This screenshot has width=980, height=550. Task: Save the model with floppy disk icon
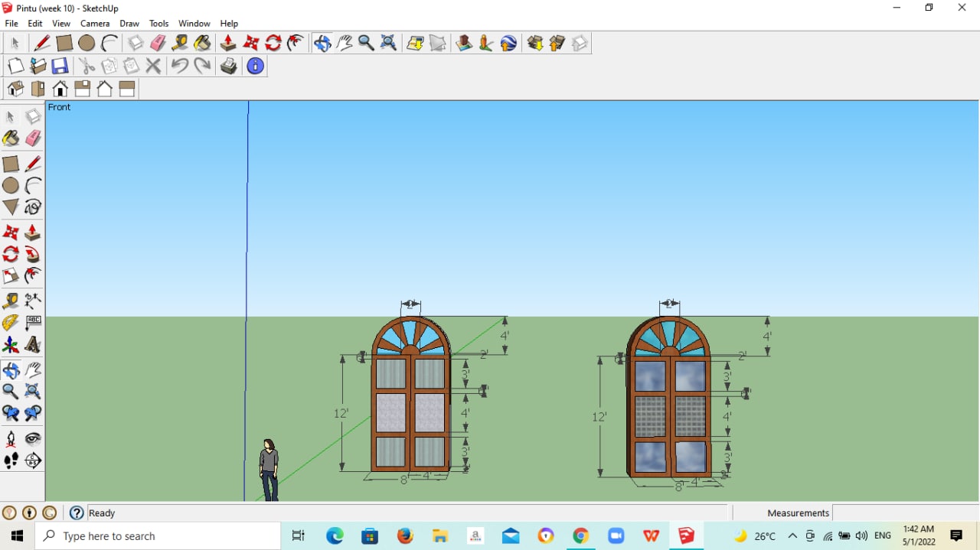click(60, 67)
